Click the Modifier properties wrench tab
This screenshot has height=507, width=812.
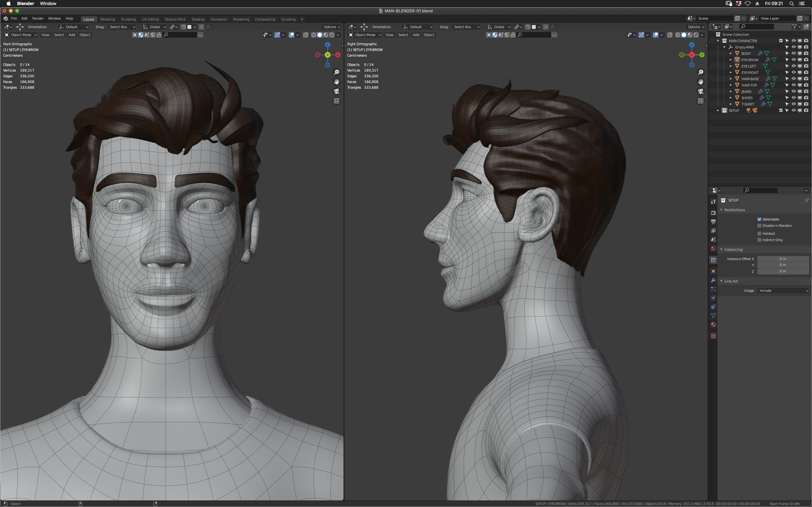(713, 280)
